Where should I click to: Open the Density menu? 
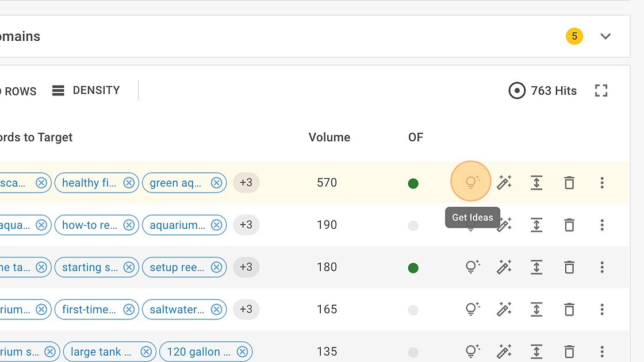point(86,91)
